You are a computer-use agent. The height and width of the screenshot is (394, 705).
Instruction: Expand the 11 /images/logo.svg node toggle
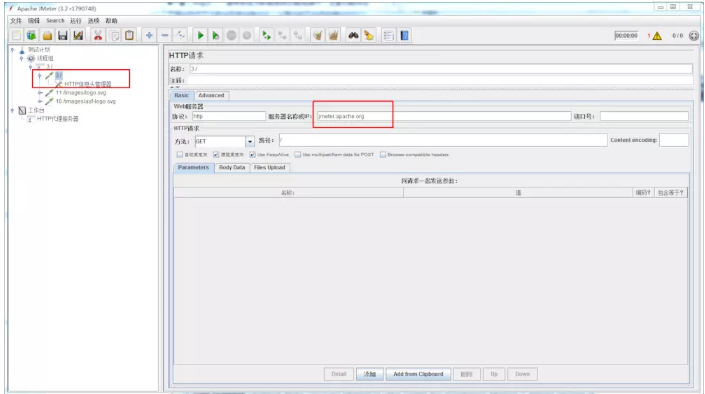click(40, 93)
